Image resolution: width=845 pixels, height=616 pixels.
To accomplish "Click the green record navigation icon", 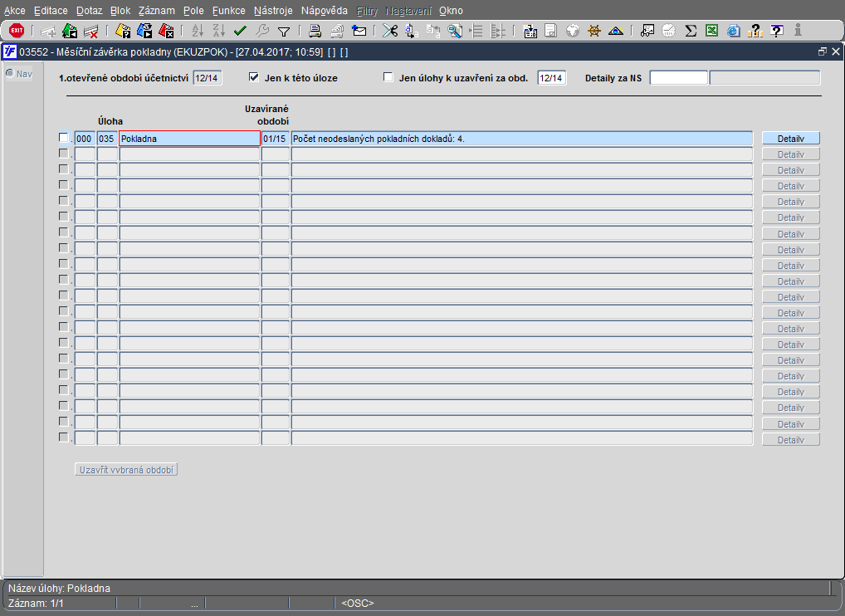I will (x=70, y=31).
